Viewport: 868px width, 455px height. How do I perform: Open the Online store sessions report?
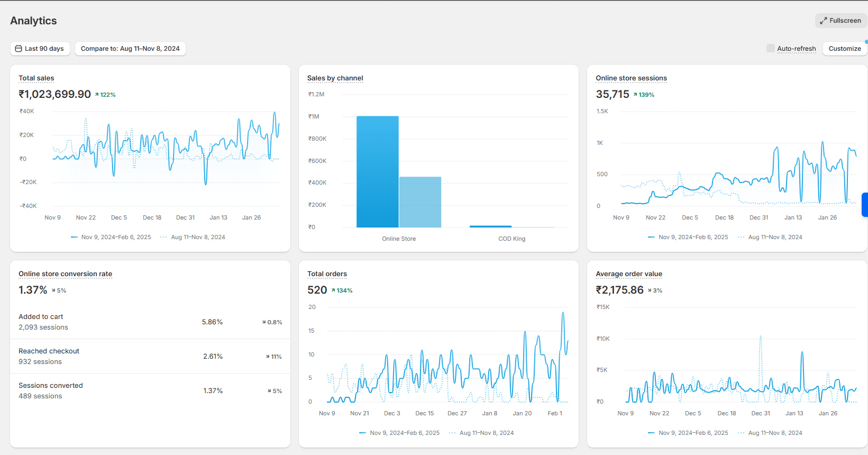(x=631, y=78)
